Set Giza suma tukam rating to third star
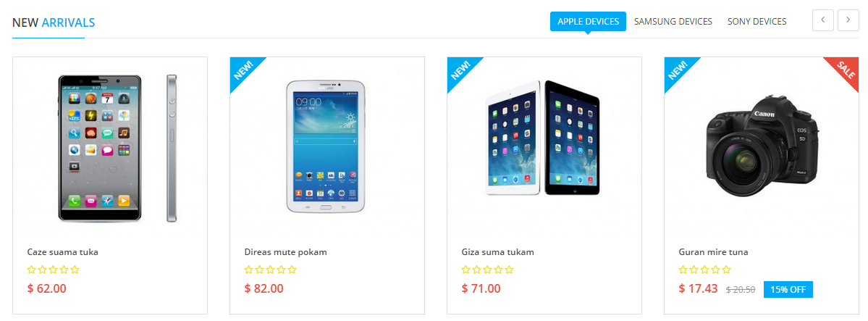 pyautogui.click(x=487, y=270)
